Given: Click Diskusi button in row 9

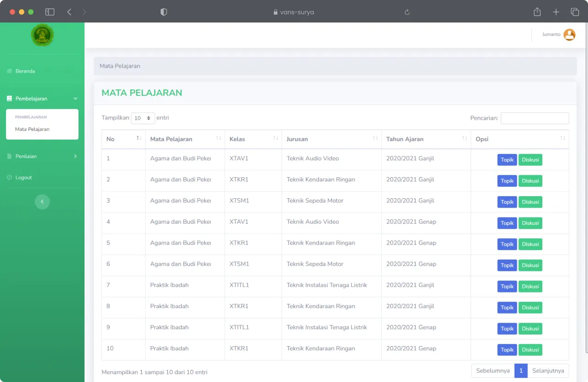Looking at the screenshot, I should pyautogui.click(x=530, y=329).
